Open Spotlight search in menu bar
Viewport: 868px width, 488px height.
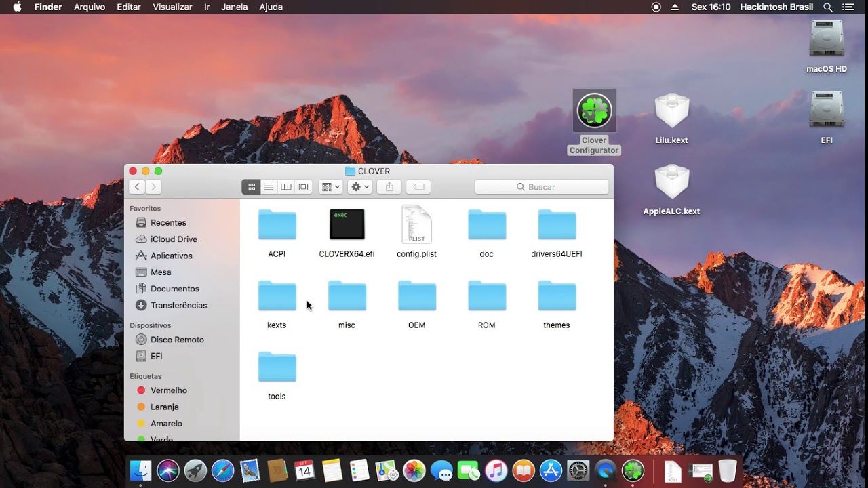[x=827, y=7]
